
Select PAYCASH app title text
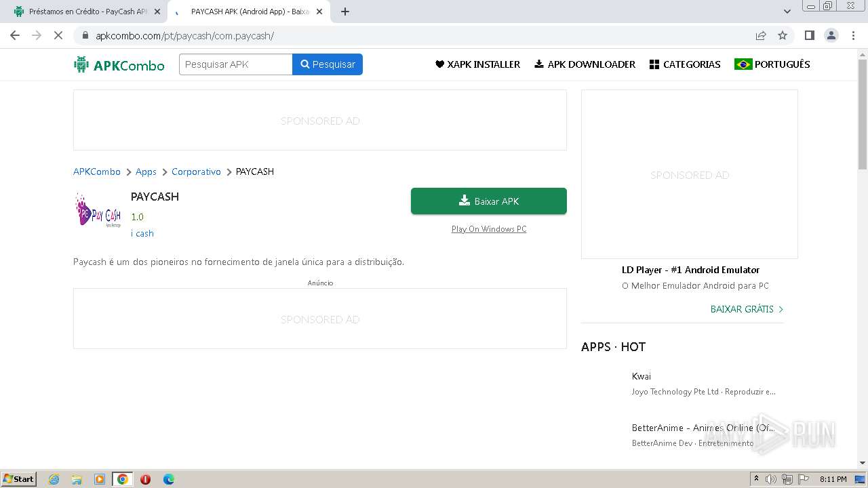(x=155, y=197)
